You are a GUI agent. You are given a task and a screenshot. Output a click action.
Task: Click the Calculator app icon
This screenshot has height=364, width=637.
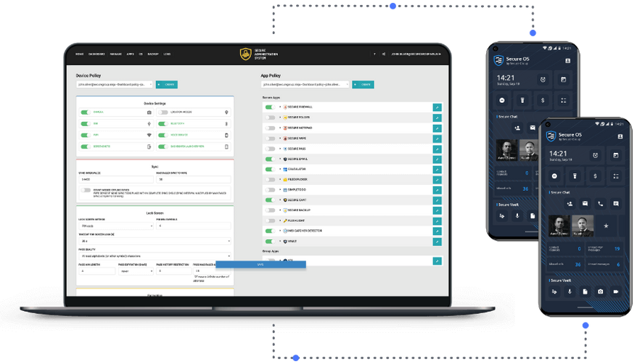285,169
